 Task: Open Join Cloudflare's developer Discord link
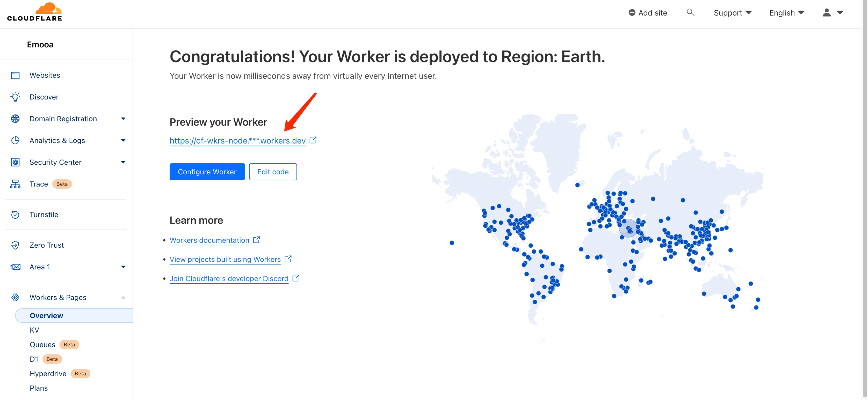click(229, 279)
